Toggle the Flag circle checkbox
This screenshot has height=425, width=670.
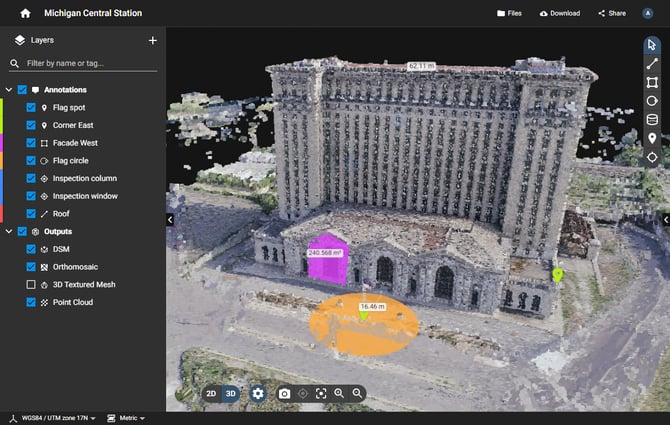[x=31, y=161]
